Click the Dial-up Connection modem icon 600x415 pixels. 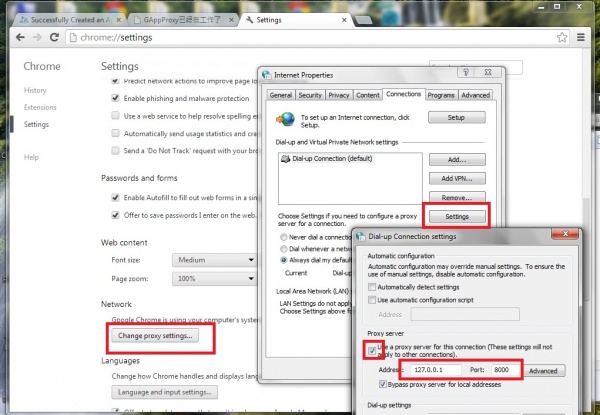[x=285, y=158]
